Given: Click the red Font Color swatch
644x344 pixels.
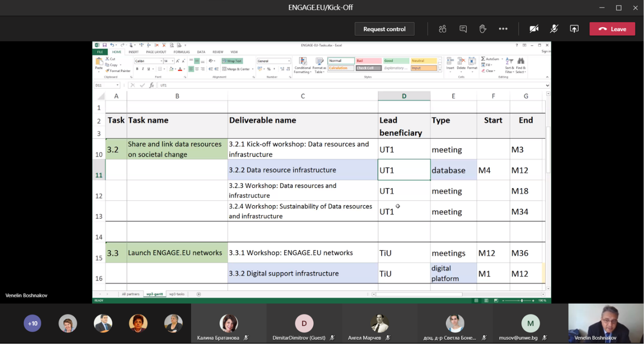Looking at the screenshot, I should point(180,69).
